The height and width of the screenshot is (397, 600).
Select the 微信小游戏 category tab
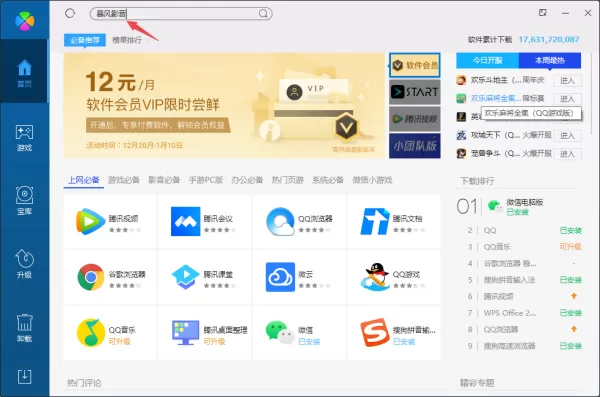pyautogui.click(x=372, y=180)
